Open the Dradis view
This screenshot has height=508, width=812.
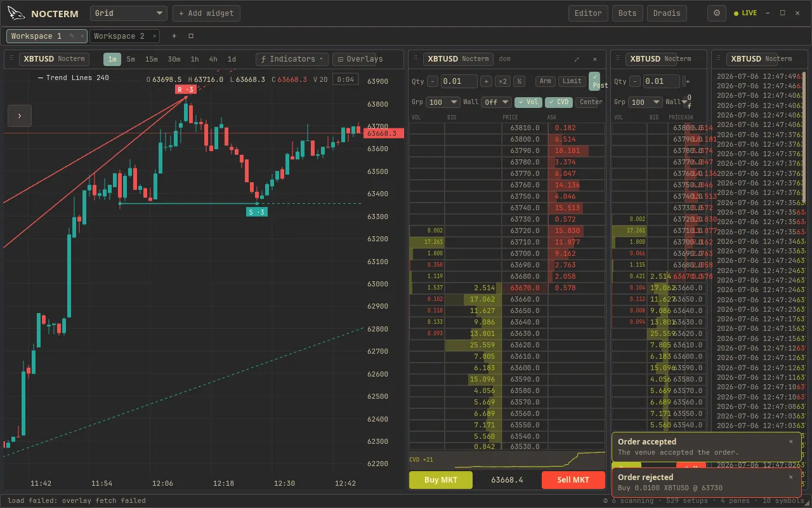(667, 13)
